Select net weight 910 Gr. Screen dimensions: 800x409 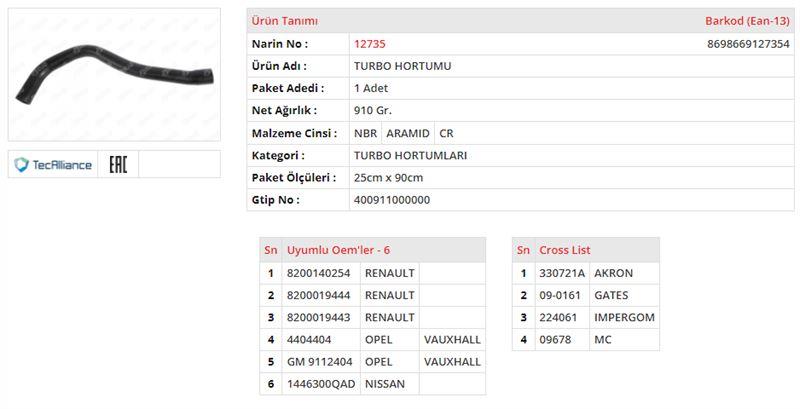point(373,110)
